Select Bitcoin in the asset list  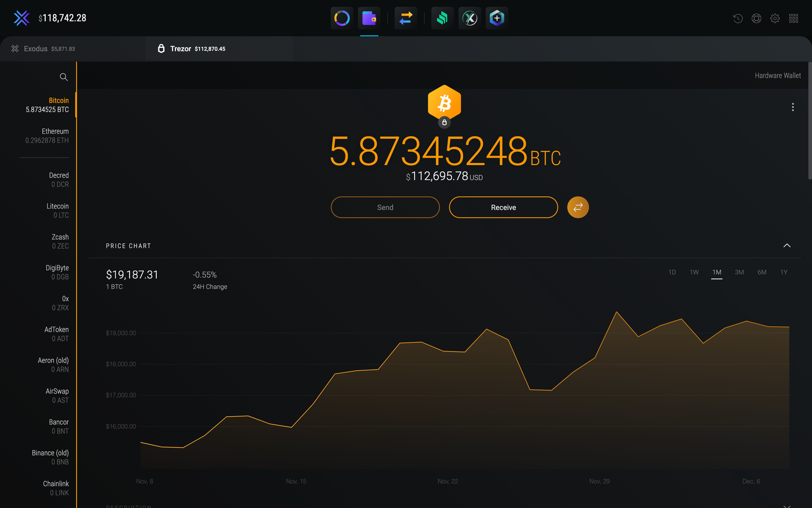coord(47,105)
